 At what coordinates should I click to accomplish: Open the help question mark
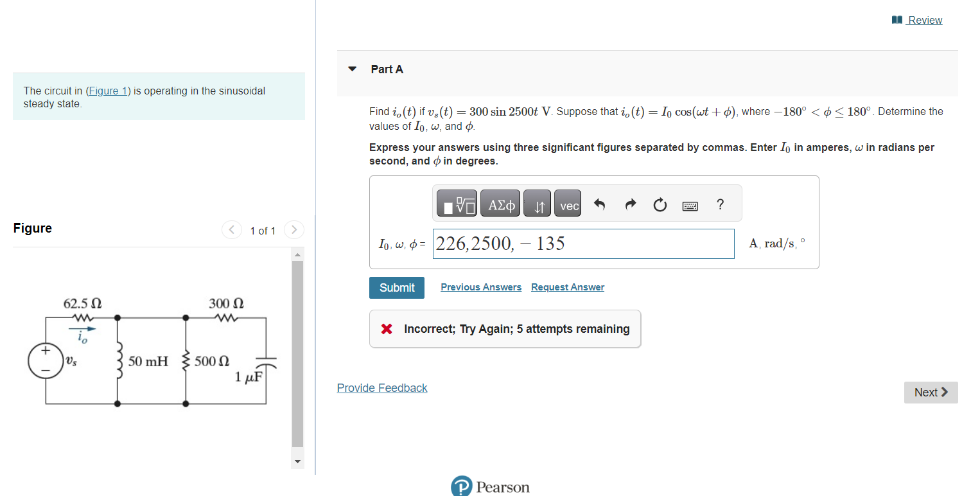[x=720, y=204]
